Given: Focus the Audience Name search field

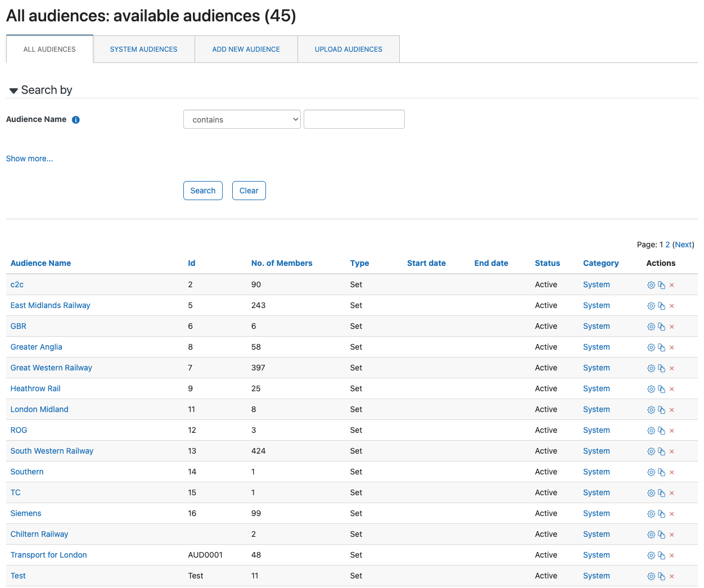Looking at the screenshot, I should point(354,119).
